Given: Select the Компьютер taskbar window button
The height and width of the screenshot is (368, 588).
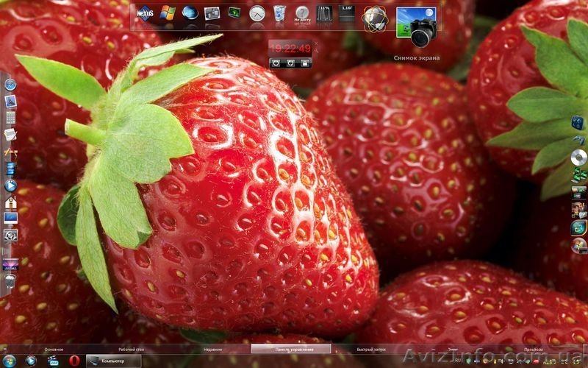Looking at the screenshot, I should pyautogui.click(x=114, y=361).
